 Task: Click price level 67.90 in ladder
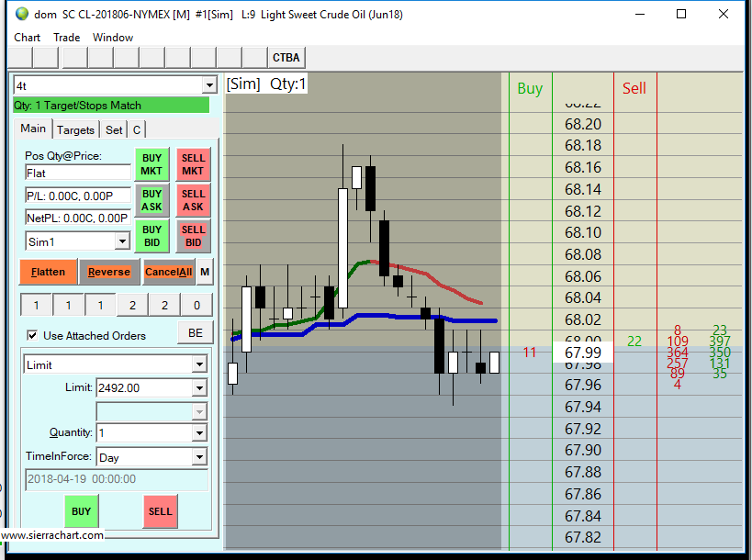click(x=583, y=450)
